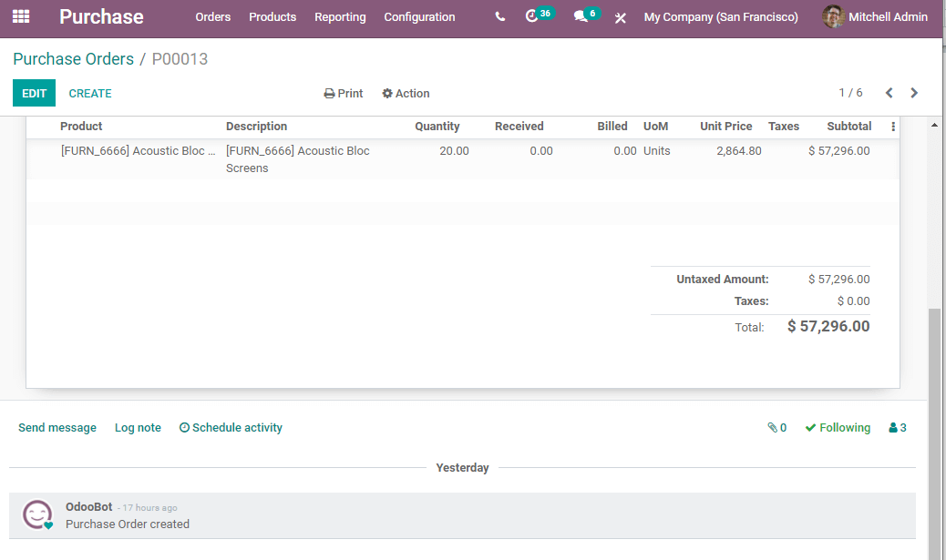Click the bold Total $ 57,296.00
The width and height of the screenshot is (946, 560).
point(828,327)
